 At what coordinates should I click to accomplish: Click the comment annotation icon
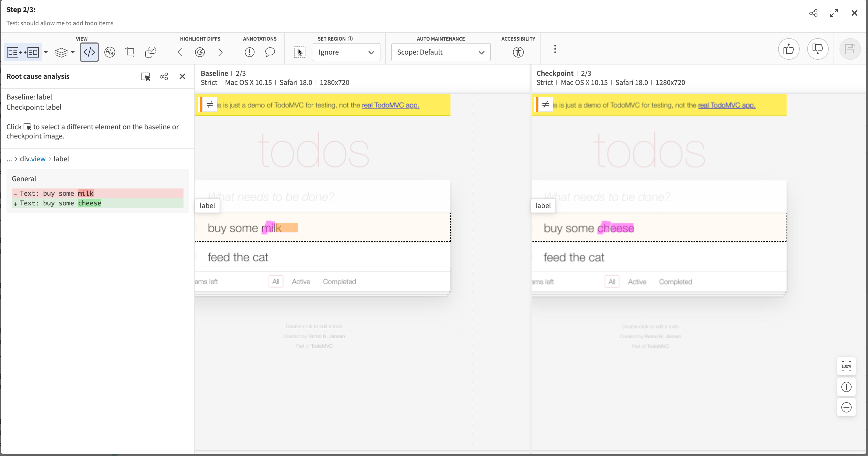[x=270, y=52]
